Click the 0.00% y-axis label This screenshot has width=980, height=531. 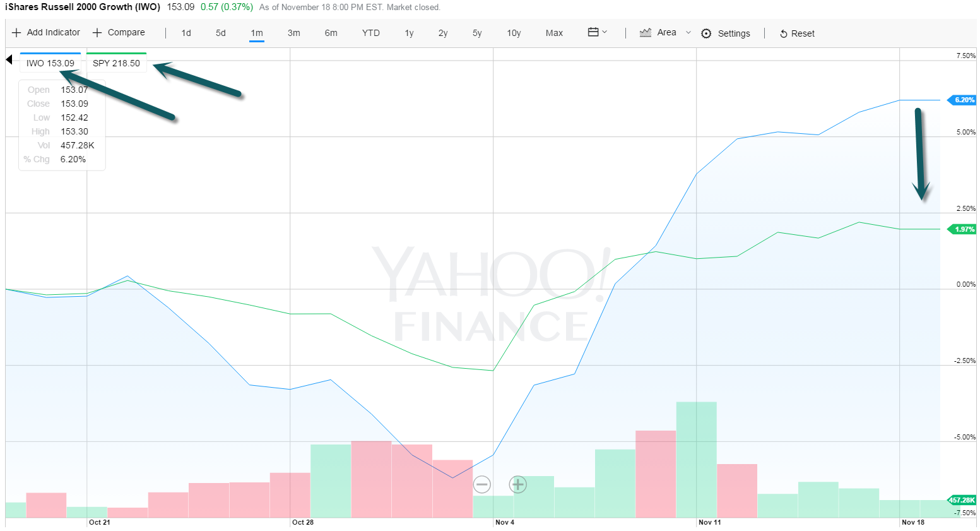pyautogui.click(x=966, y=285)
